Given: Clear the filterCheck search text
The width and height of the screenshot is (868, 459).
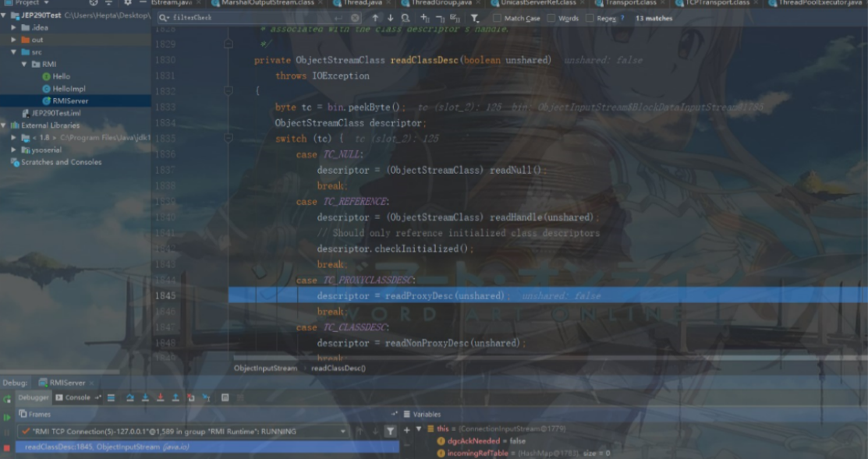Looking at the screenshot, I should 356,18.
